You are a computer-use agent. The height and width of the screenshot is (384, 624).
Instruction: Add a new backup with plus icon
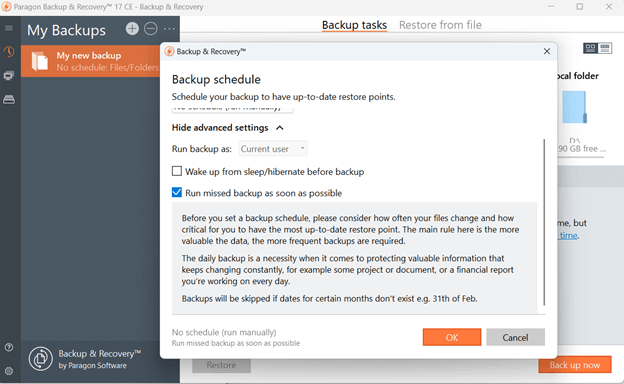pyautogui.click(x=133, y=29)
